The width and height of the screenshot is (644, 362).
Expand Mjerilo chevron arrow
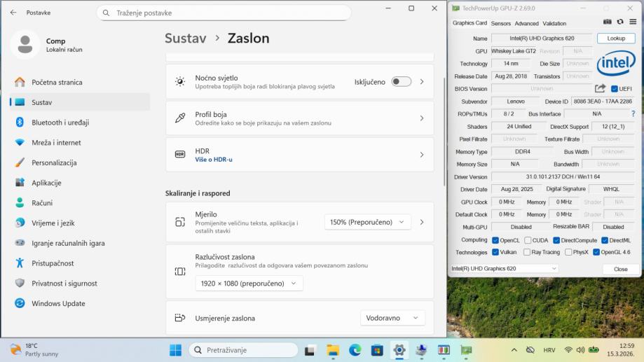tap(422, 222)
